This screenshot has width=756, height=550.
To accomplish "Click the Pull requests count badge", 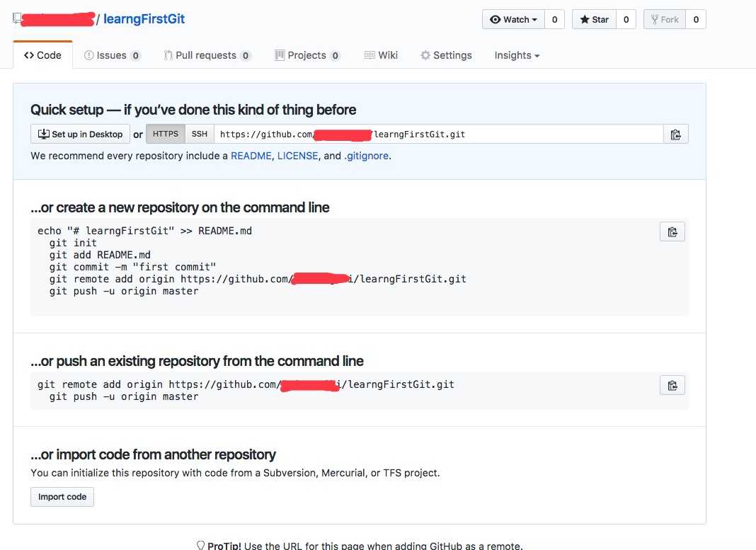I will (246, 56).
